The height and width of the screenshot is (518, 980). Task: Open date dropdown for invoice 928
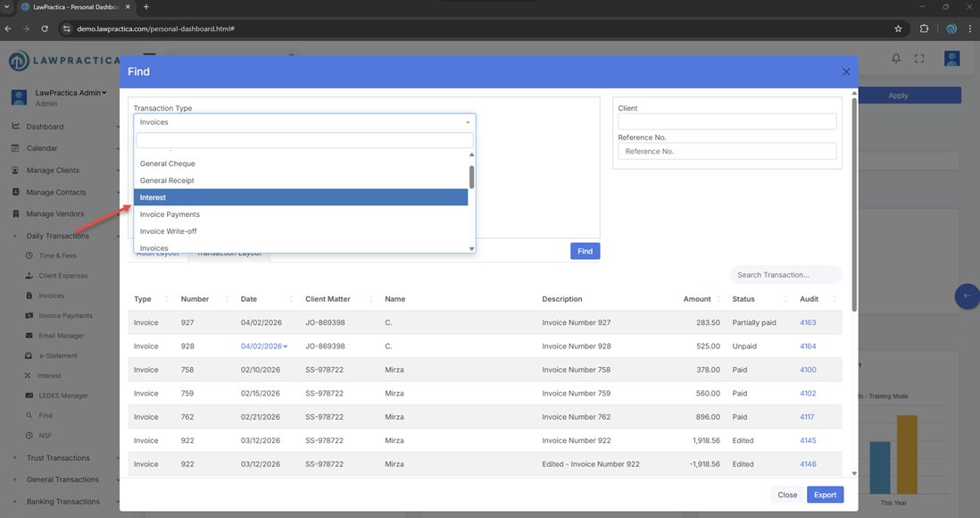(264, 347)
